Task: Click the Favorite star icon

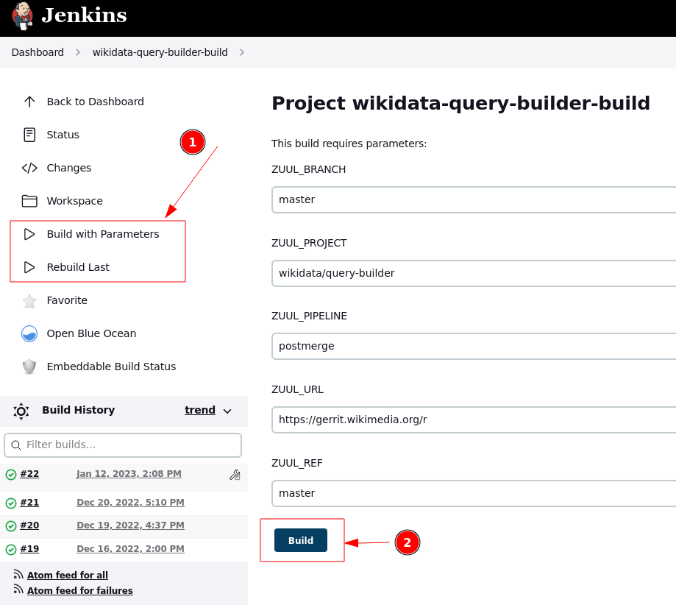Action: (29, 301)
